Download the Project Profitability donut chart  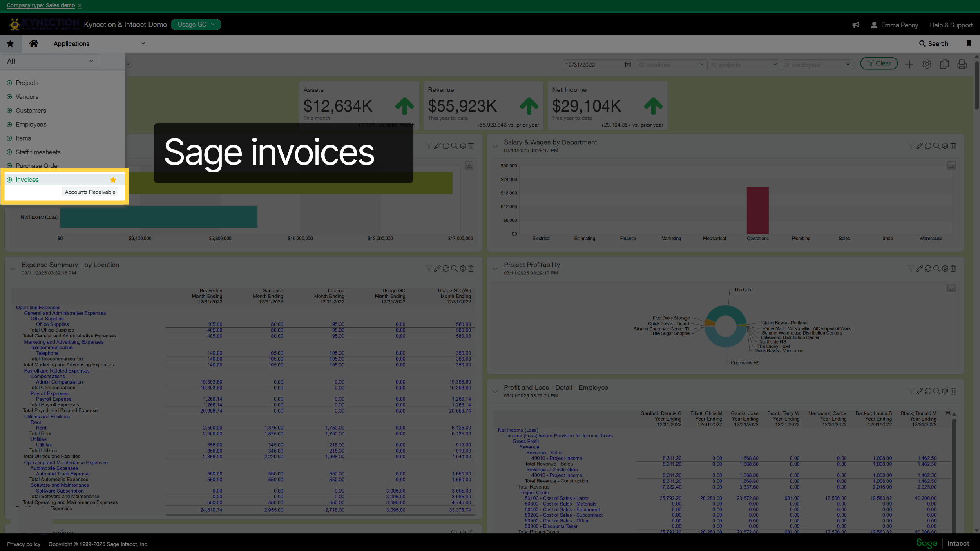point(951,288)
